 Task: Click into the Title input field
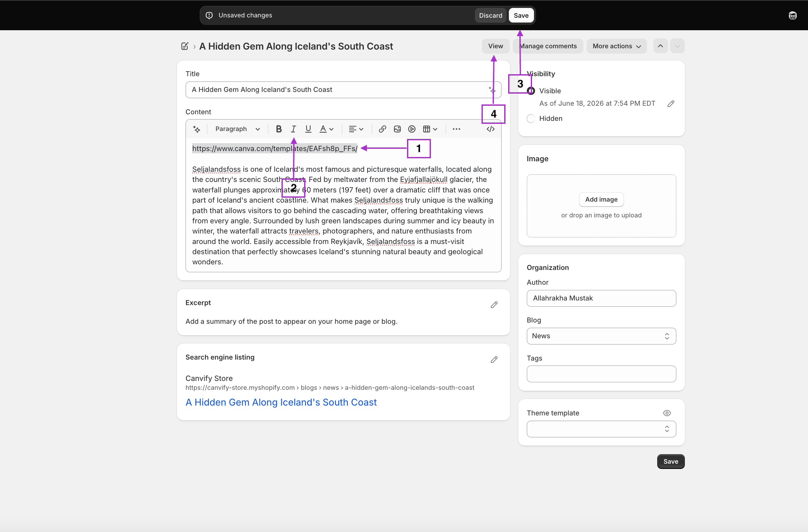(x=343, y=90)
